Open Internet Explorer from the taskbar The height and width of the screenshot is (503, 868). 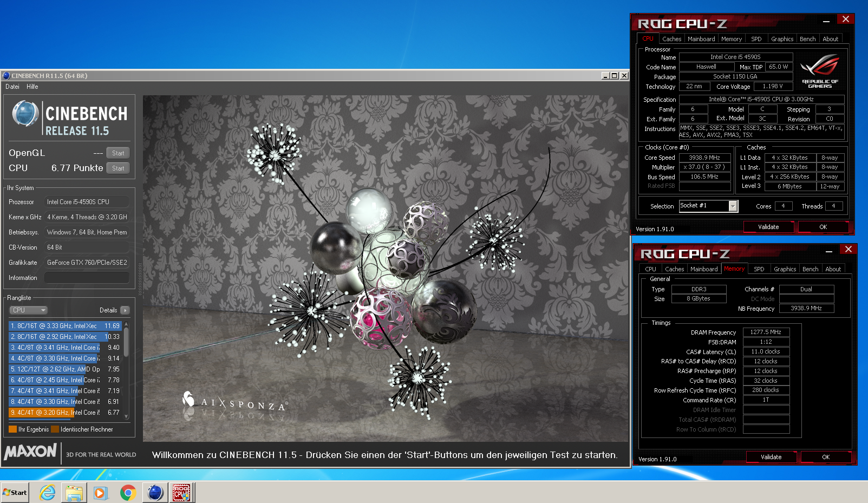click(x=48, y=493)
